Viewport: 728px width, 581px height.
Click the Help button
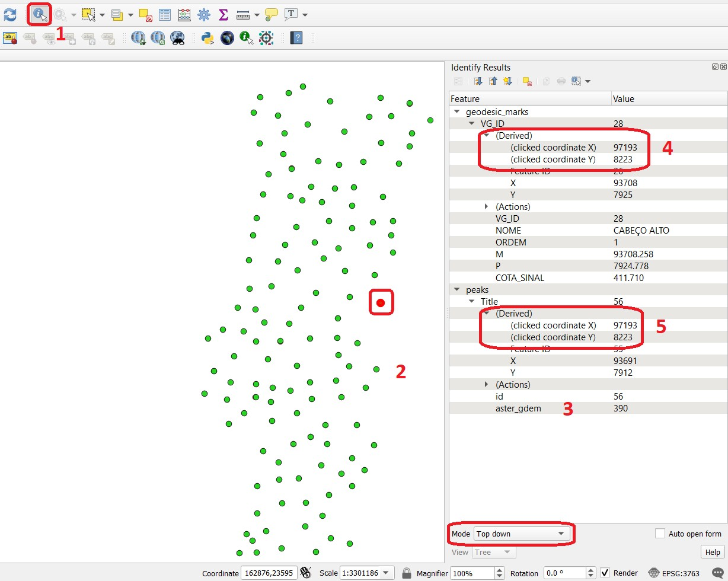(712, 552)
